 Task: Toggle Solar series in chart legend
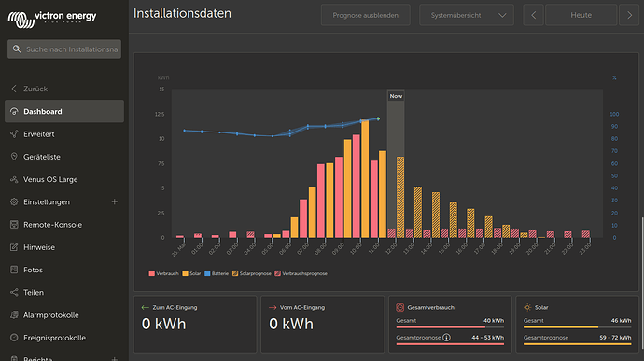coord(191,273)
